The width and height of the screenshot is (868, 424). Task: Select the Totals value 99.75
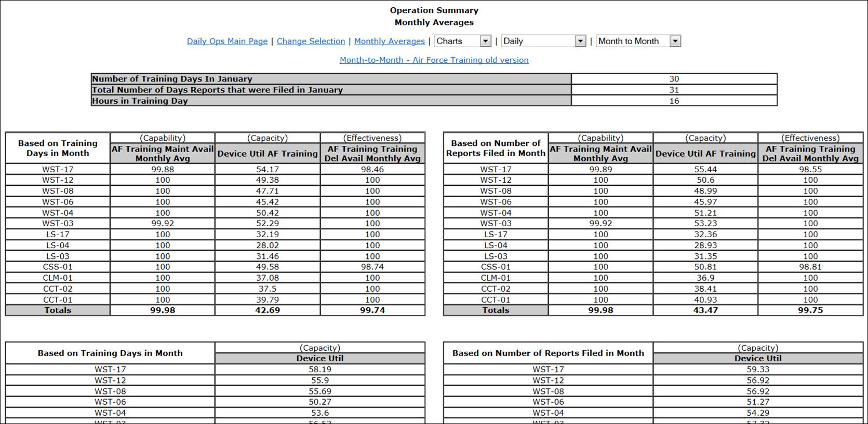(810, 310)
